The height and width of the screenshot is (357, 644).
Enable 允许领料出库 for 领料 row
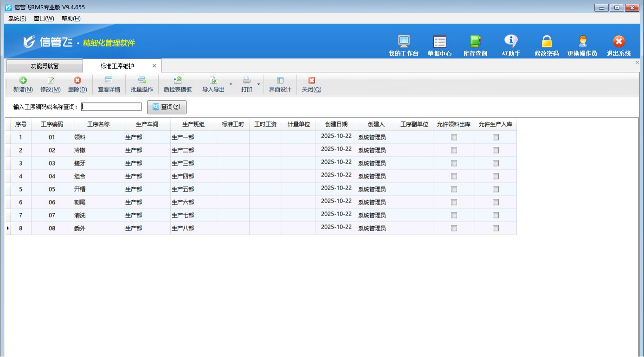click(x=454, y=137)
